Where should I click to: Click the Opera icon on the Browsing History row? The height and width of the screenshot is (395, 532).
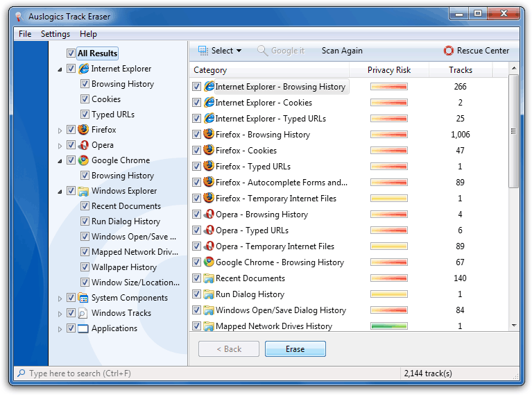pyautogui.click(x=209, y=214)
